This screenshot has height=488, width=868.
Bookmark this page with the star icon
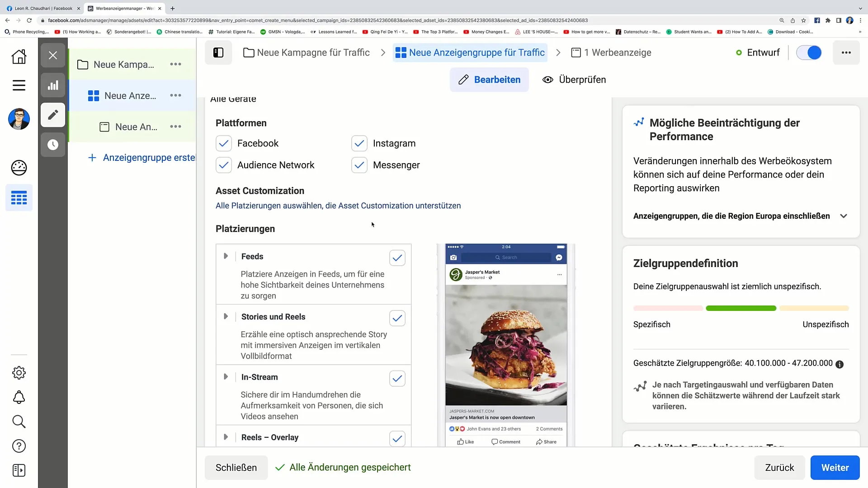click(x=803, y=20)
